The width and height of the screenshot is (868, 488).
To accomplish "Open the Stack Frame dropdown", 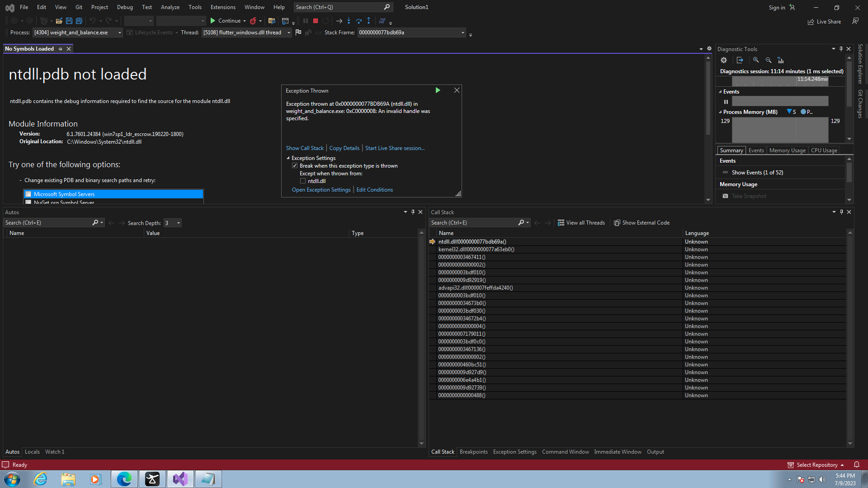I will click(x=462, y=32).
